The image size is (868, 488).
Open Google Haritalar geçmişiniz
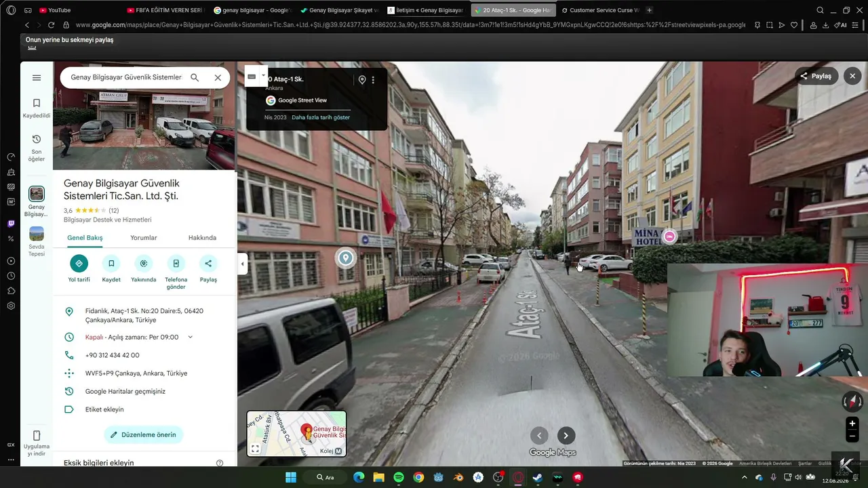point(125,391)
